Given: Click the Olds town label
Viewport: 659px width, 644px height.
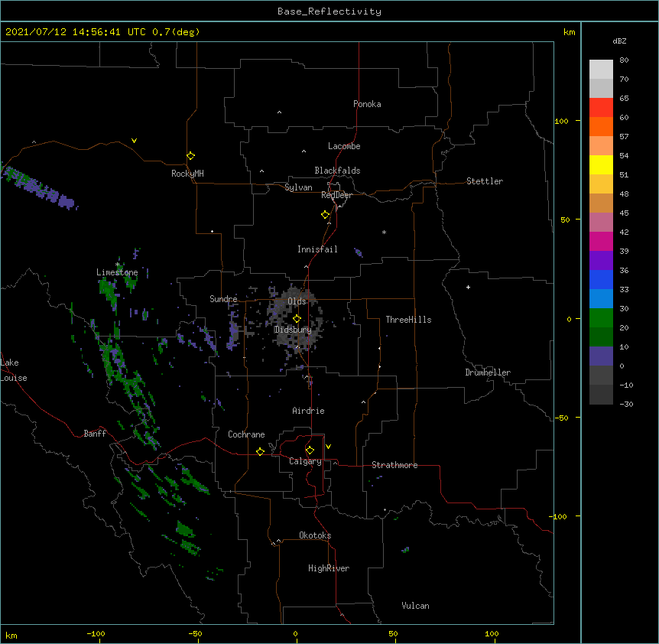Looking at the screenshot, I should point(297,301).
